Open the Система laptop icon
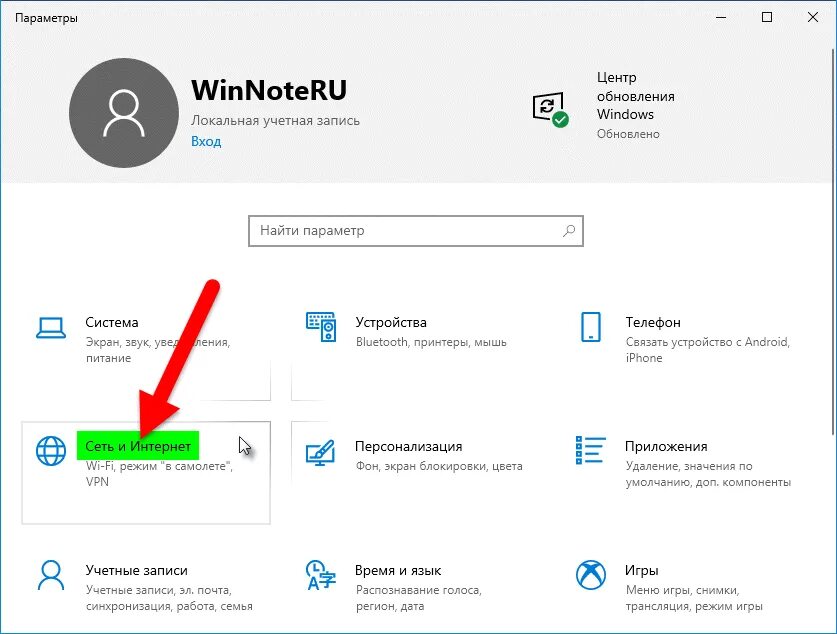The height and width of the screenshot is (634, 837). tap(51, 328)
